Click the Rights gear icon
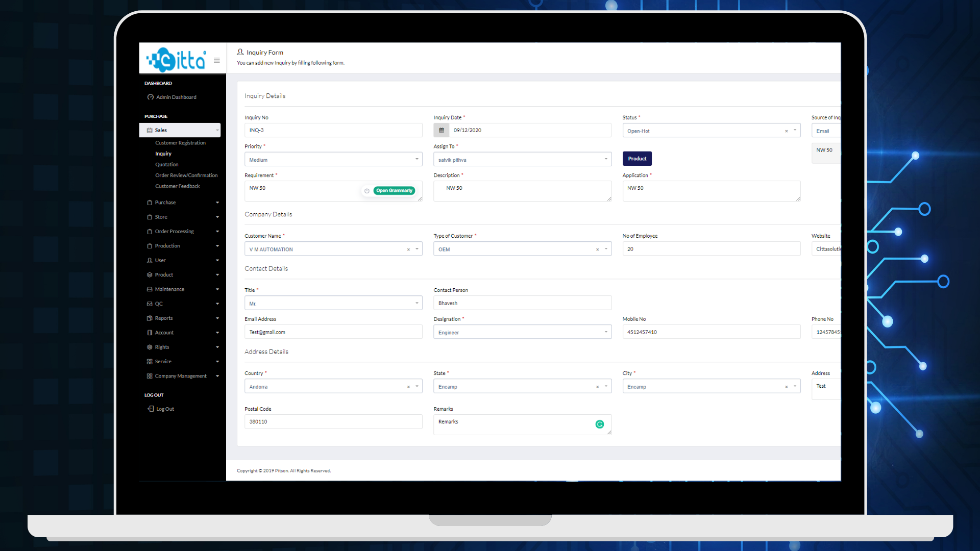 tap(150, 347)
